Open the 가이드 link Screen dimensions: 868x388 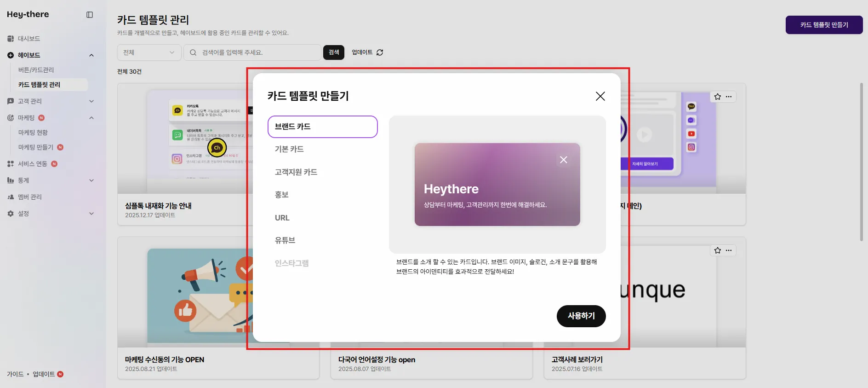(15, 374)
